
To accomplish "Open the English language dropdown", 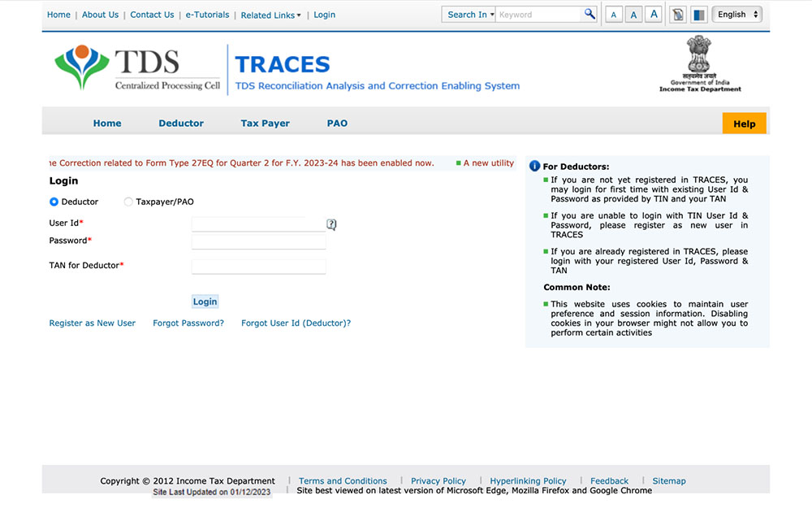I will click(x=736, y=14).
